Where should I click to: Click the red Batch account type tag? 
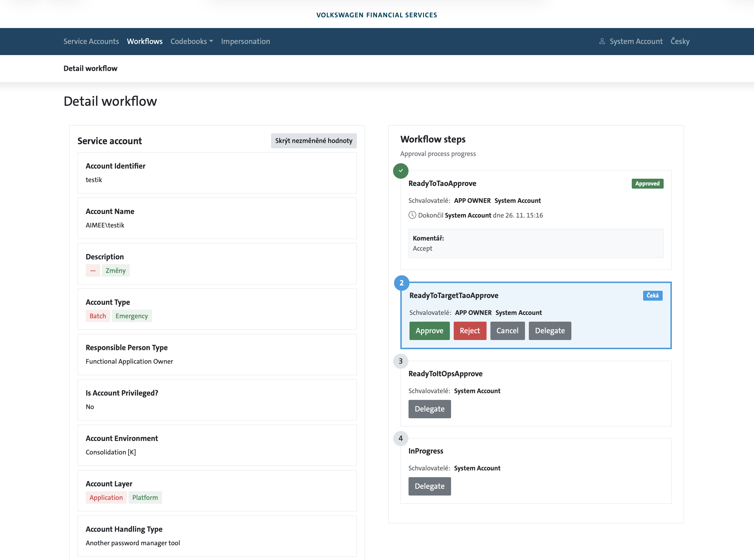(x=98, y=316)
